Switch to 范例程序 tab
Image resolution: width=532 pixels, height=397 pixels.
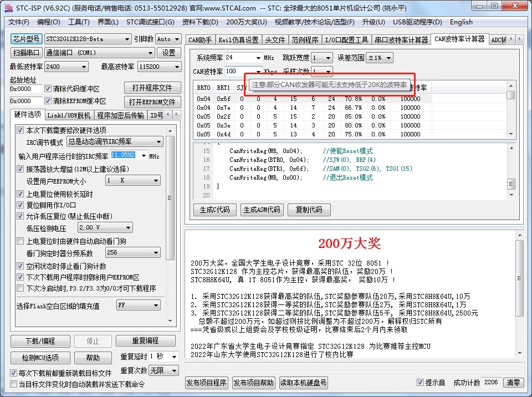pyautogui.click(x=305, y=40)
